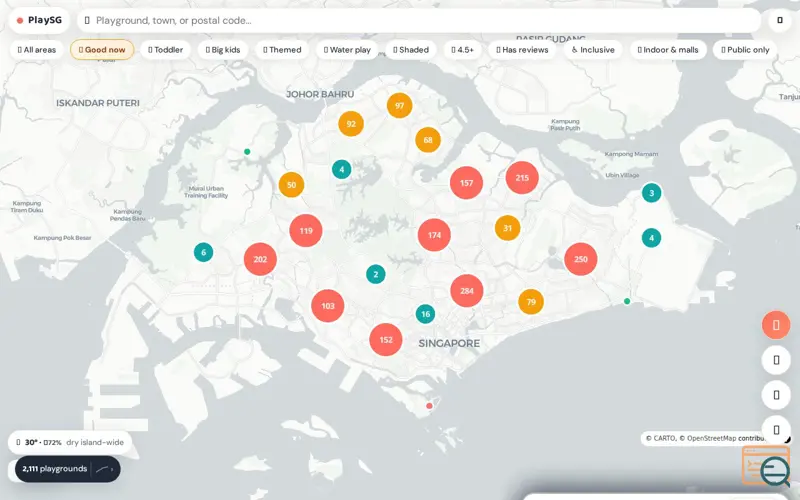Select the orange 50 cluster marker
This screenshot has width=800, height=500.
tap(291, 185)
